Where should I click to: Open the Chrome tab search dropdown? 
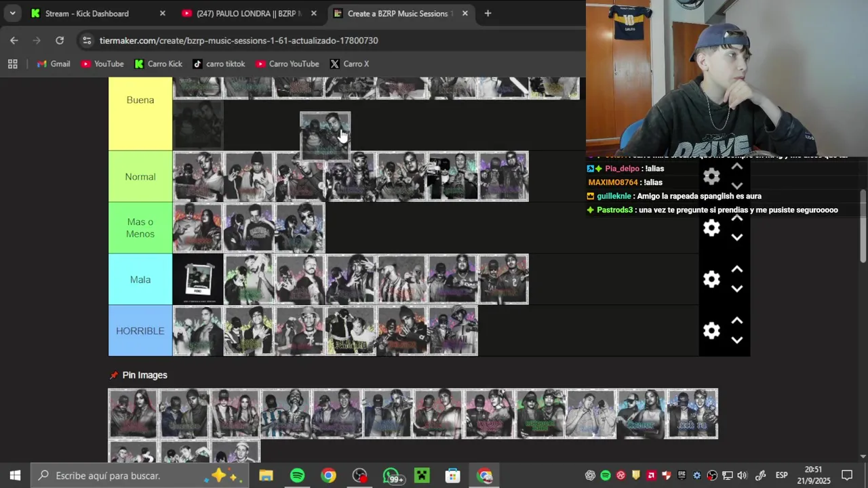pyautogui.click(x=12, y=13)
